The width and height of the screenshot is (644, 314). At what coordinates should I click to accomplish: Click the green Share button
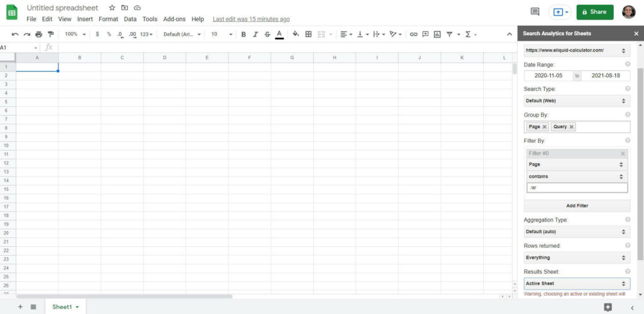594,12
